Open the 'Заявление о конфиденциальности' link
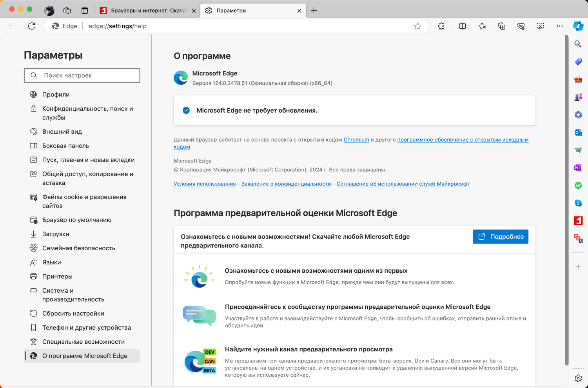The image size is (588, 388). pos(286,184)
